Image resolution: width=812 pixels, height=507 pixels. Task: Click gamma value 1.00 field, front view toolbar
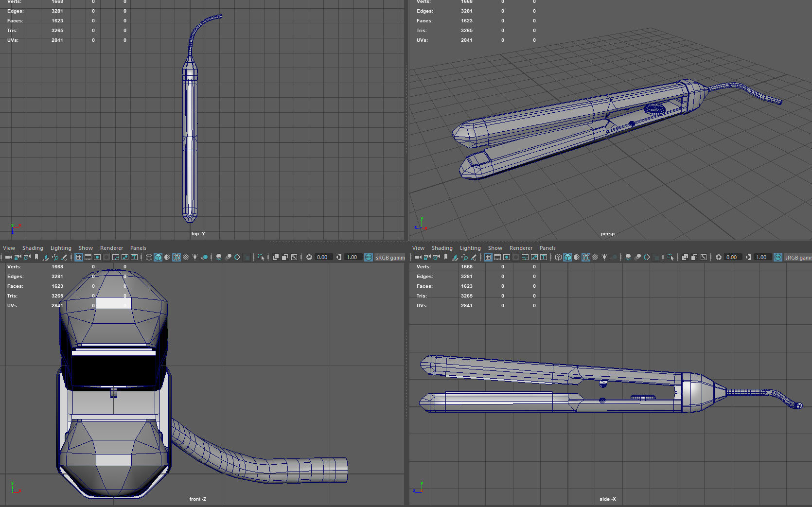pos(353,257)
